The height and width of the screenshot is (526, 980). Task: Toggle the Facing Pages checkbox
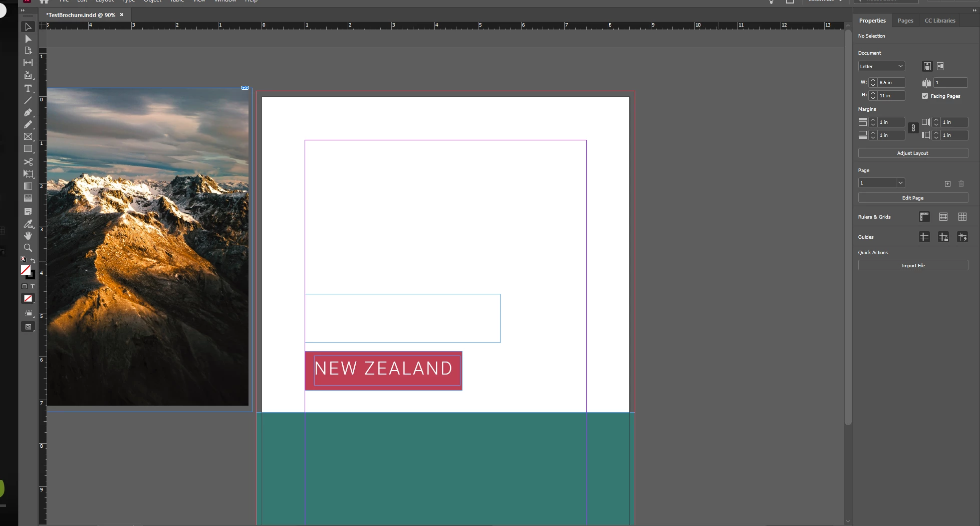(925, 96)
